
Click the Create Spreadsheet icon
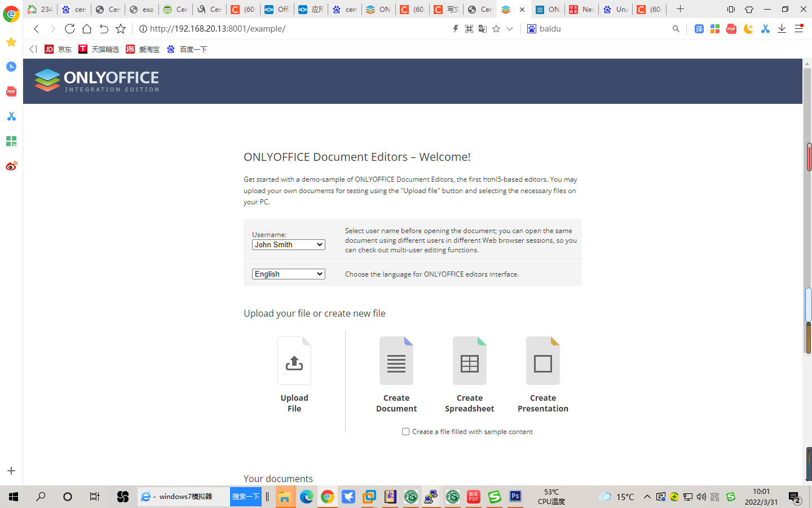pyautogui.click(x=470, y=361)
